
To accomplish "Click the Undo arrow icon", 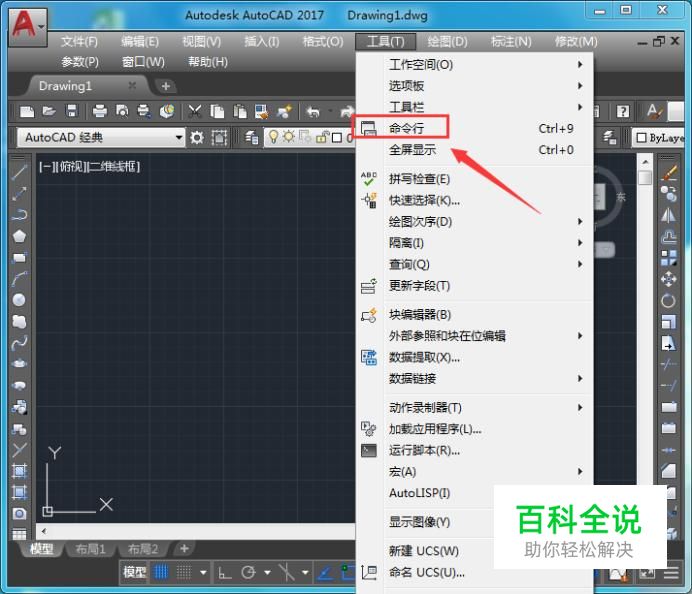I will pos(313,111).
